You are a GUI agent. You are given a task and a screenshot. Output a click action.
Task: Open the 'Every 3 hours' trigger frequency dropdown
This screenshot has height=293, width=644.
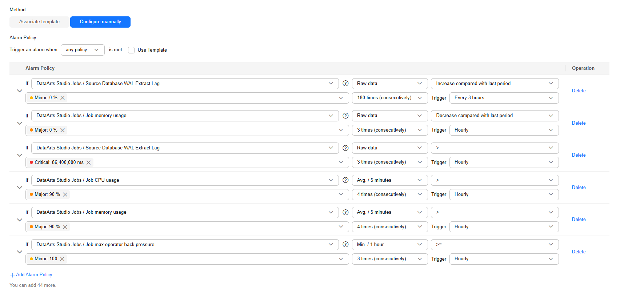(x=504, y=98)
